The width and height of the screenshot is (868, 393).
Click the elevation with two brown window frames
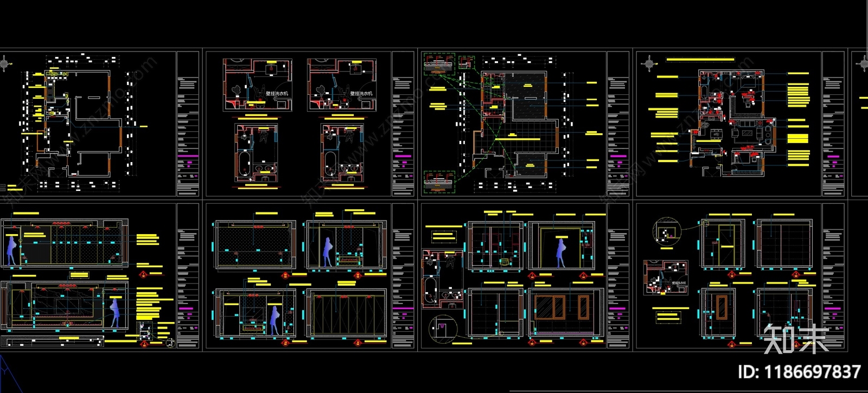click(565, 313)
